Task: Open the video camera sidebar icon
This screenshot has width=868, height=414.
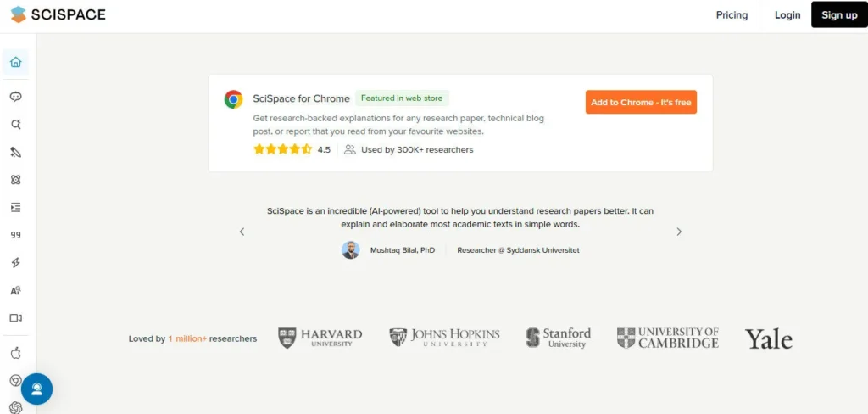Action: 15,318
